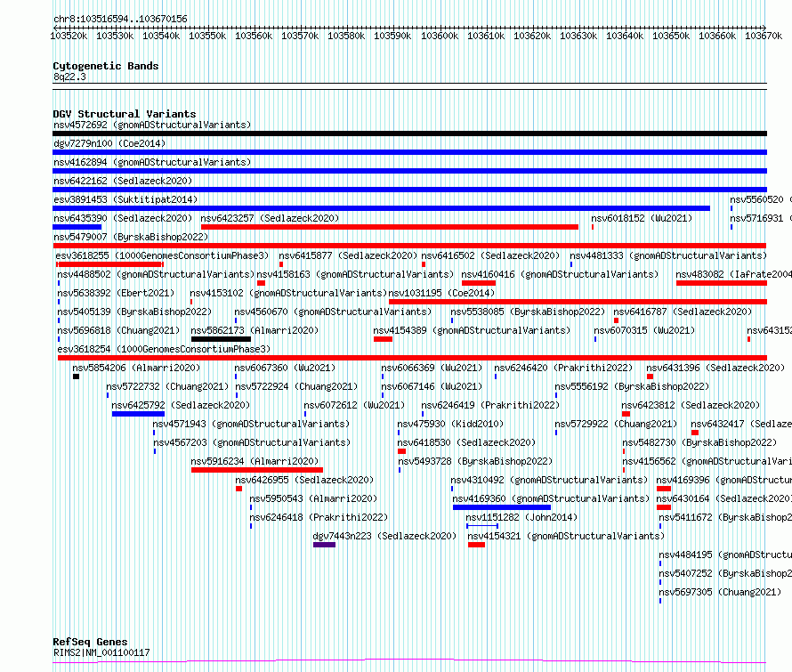Select nsv6423257 (Sedlazeck2020) label

[x=270, y=218]
